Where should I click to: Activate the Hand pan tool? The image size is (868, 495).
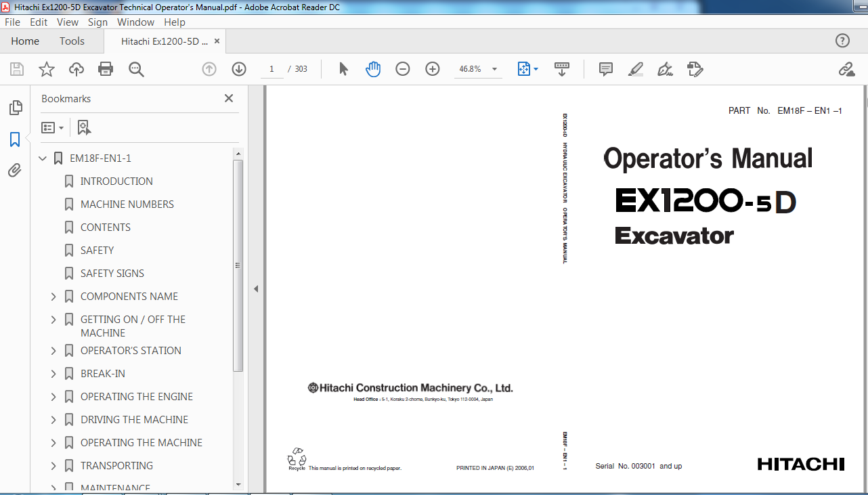point(373,69)
